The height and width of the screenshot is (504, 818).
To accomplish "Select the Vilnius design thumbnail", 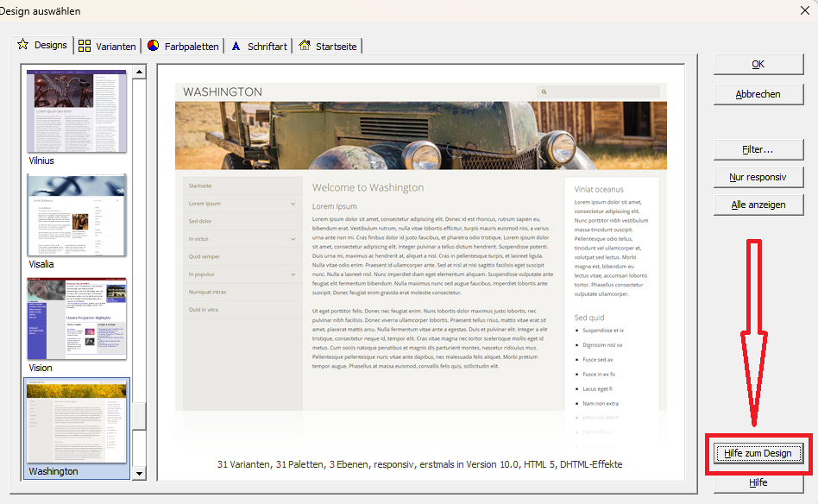I will click(x=77, y=111).
